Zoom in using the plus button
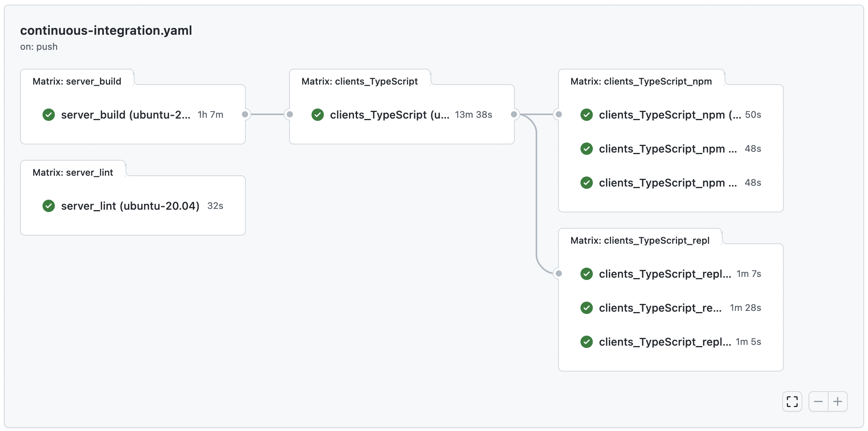Screen dimensions: 868x431 (838, 402)
